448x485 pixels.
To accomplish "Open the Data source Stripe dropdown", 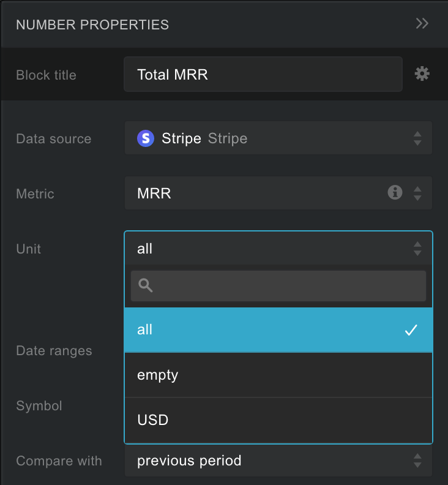I will coord(269,138).
